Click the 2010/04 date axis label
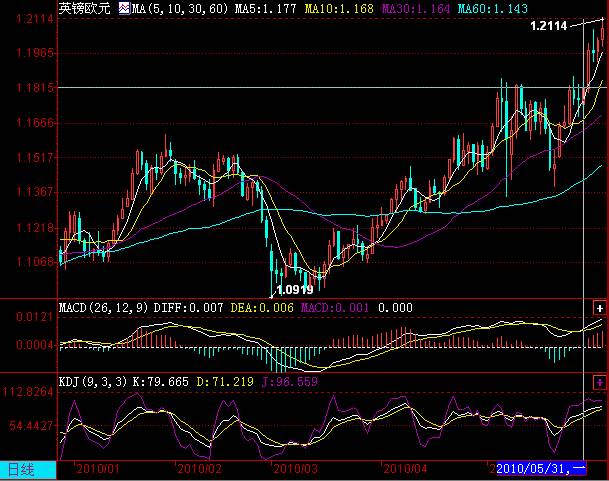609x481 pixels. click(x=405, y=469)
